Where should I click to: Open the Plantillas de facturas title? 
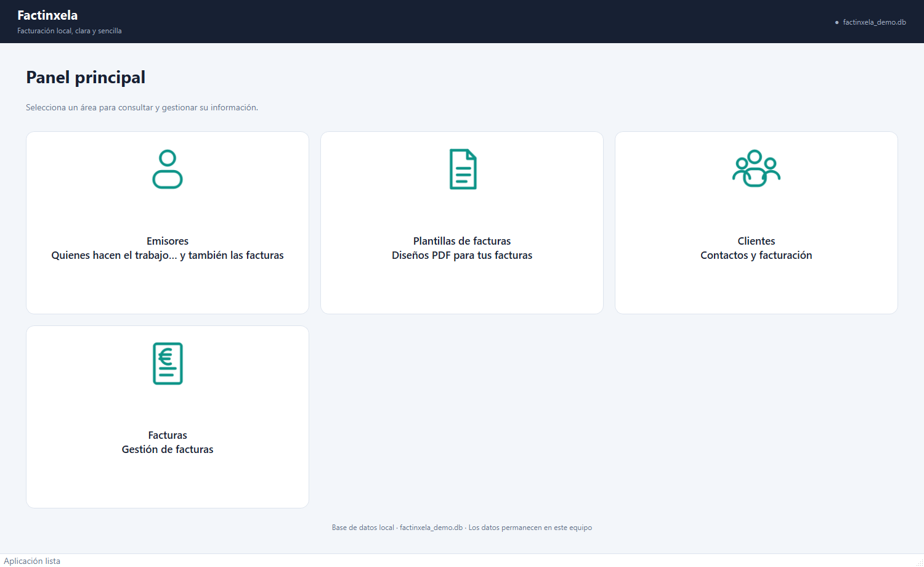point(462,241)
